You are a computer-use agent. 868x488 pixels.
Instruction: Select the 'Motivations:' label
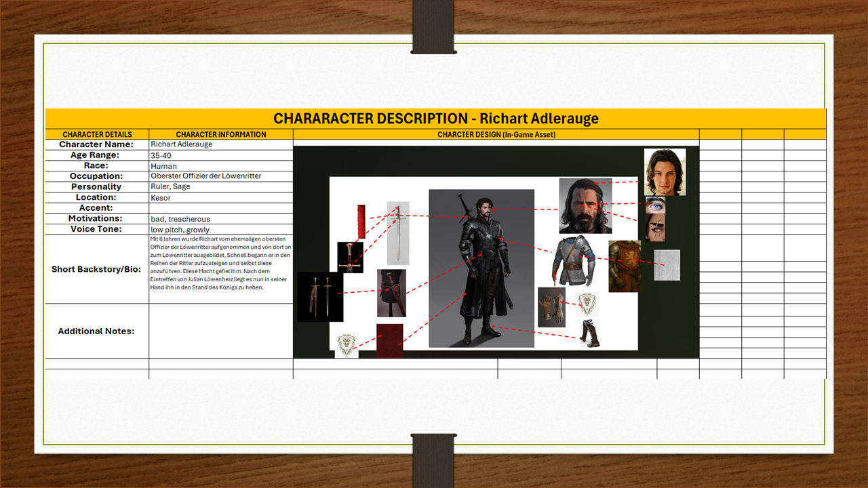point(97,219)
